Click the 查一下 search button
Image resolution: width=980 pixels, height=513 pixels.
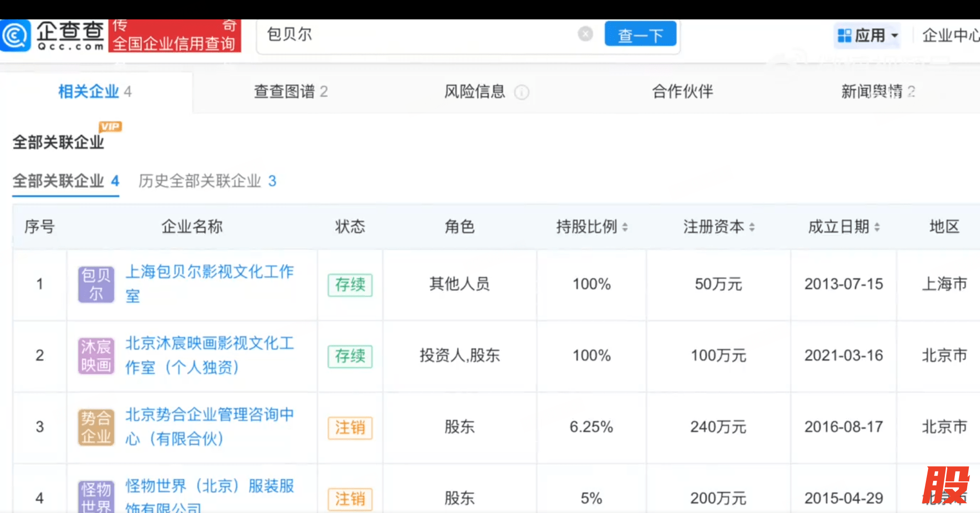coord(641,34)
